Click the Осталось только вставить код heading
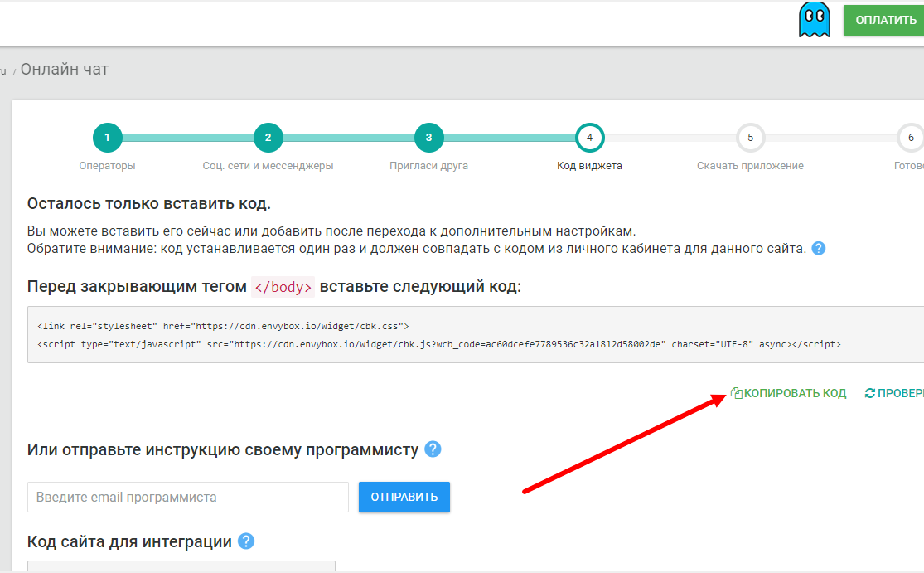The width and height of the screenshot is (924, 573). pos(149,204)
